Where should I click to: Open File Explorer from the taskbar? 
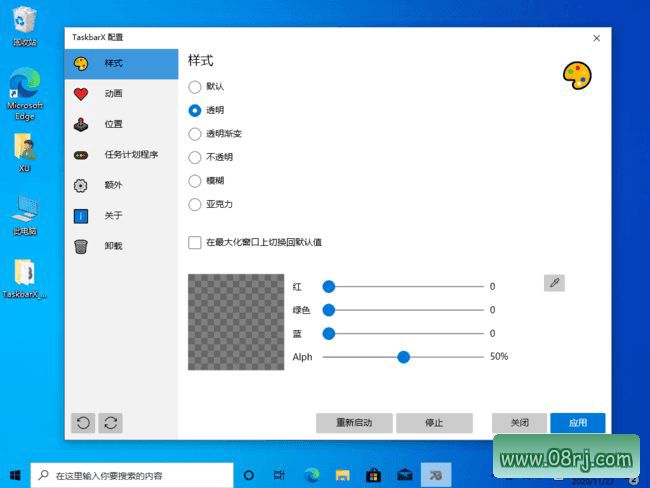(x=342, y=475)
